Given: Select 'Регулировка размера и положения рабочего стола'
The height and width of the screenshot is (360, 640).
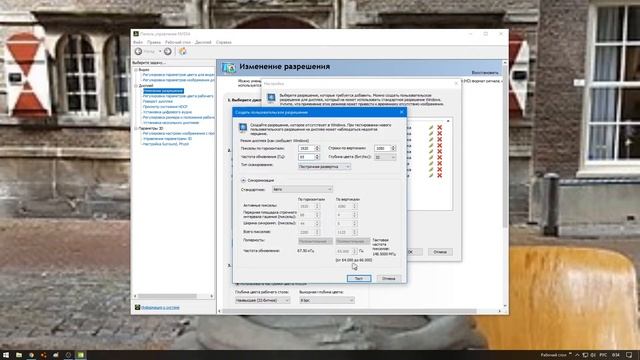Looking at the screenshot, I should click(178, 117).
